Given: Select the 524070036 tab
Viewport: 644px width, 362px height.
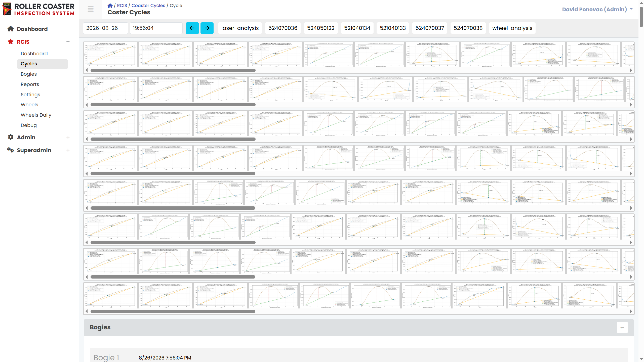Looking at the screenshot, I should coord(283,28).
